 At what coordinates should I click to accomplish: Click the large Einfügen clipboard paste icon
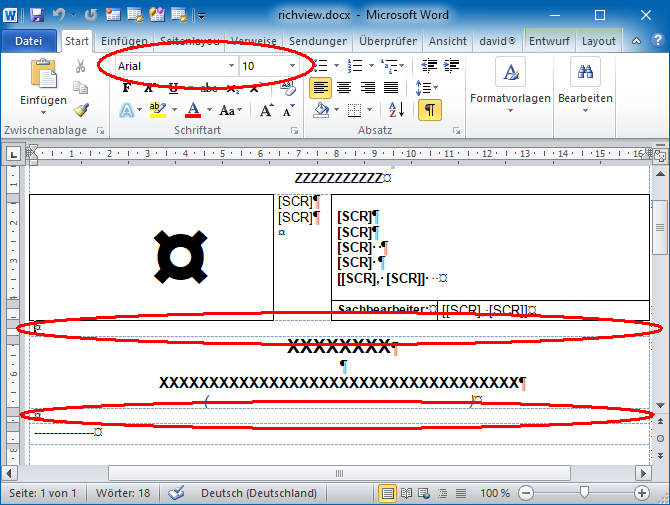click(x=43, y=74)
